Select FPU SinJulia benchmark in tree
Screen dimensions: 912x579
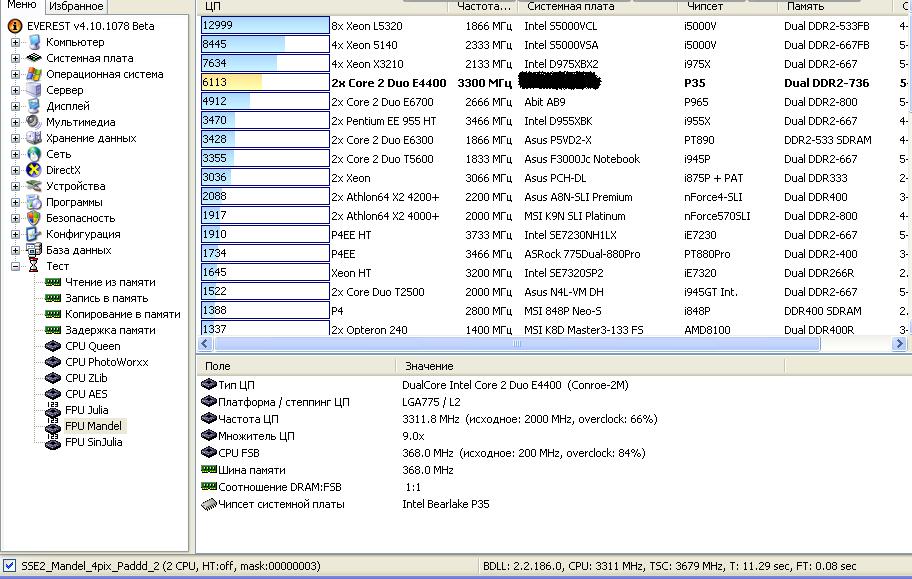click(x=93, y=442)
